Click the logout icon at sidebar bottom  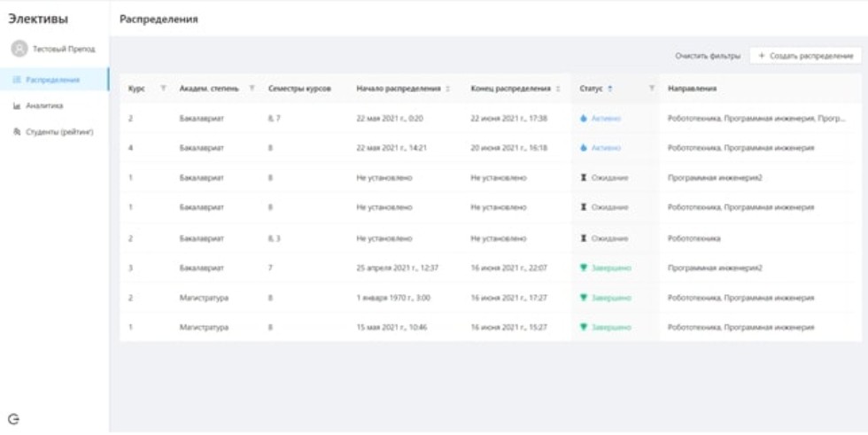point(13,419)
